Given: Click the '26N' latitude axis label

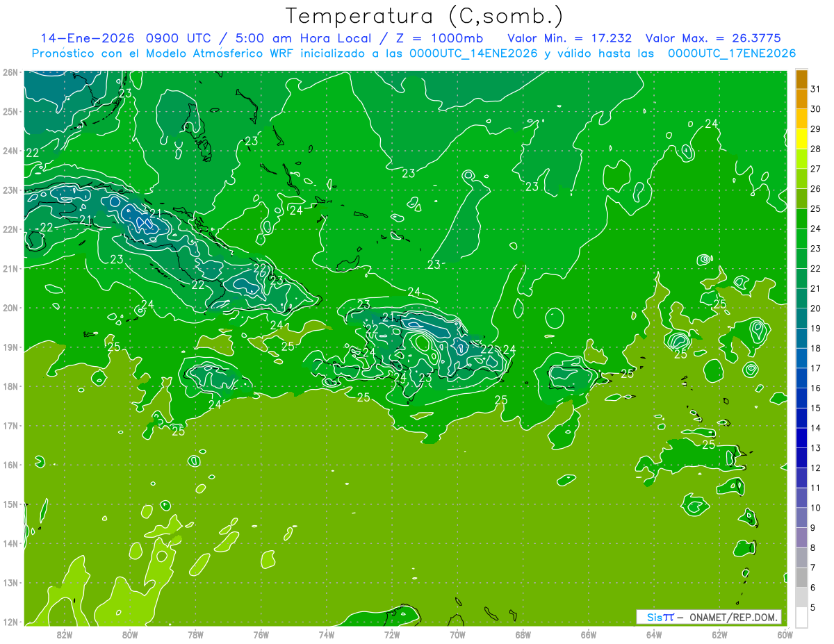Looking at the screenshot, I should pyautogui.click(x=10, y=72).
